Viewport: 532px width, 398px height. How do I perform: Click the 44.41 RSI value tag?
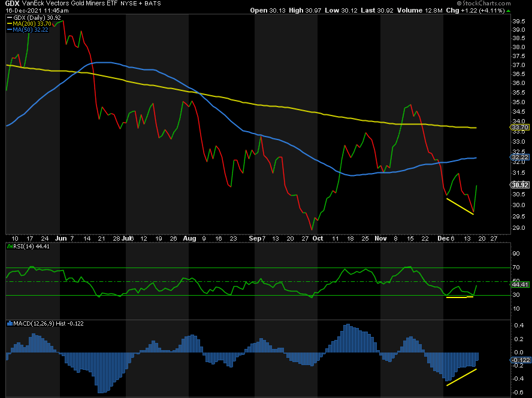[520, 284]
